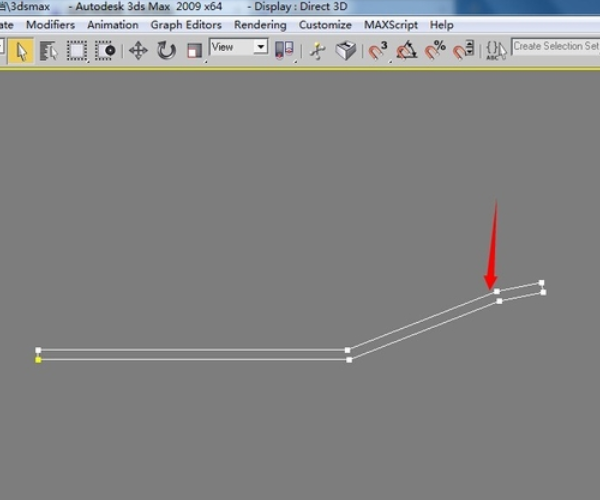Activate the Select and Rotate tool
The height and width of the screenshot is (500, 600).
click(166, 51)
